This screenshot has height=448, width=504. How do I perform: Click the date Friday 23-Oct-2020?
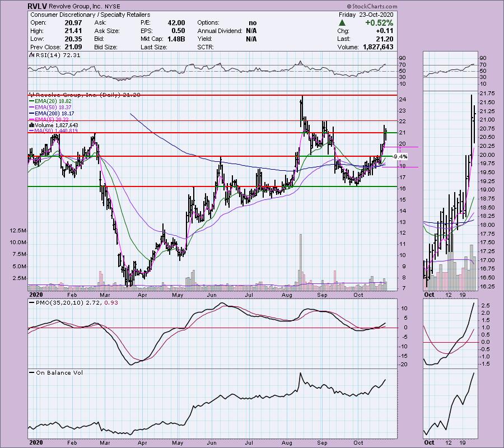click(366, 15)
